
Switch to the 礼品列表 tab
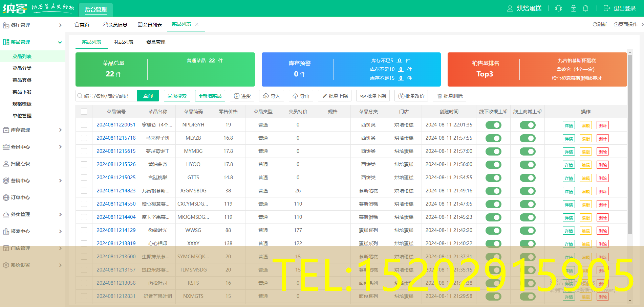tap(124, 42)
